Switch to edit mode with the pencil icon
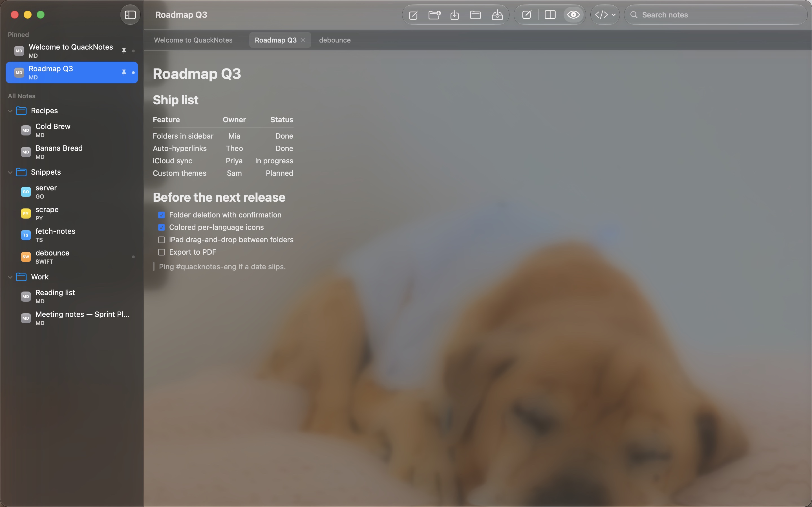Viewport: 812px width, 507px height. coord(527,15)
